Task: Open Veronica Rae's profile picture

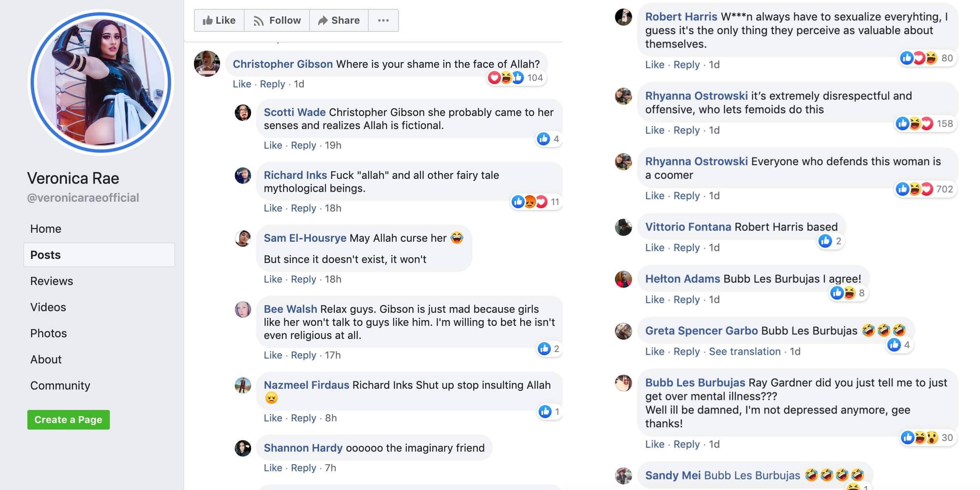Action: point(101,82)
